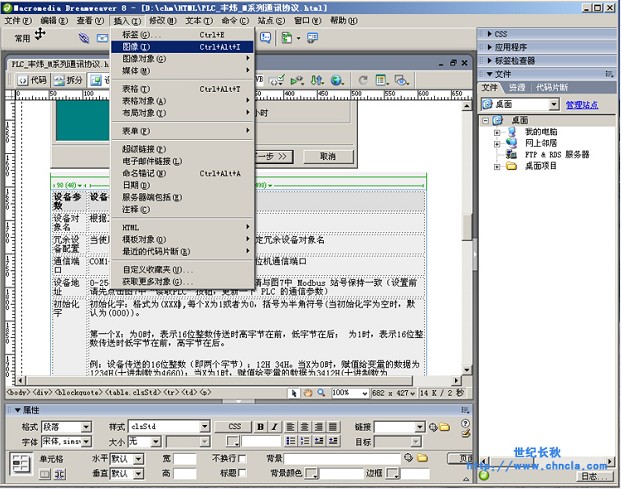The width and height of the screenshot is (621, 489).
Task: Open the background color (背景颜色) swatch
Action: [312, 474]
